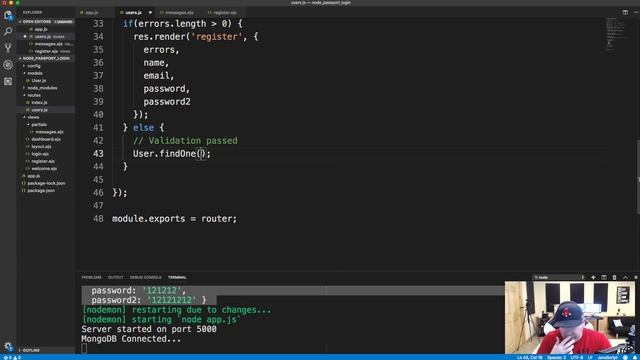640x360 pixels.
Task: Click the feedback smiley in status bar
Action: pyautogui.click(x=625, y=358)
